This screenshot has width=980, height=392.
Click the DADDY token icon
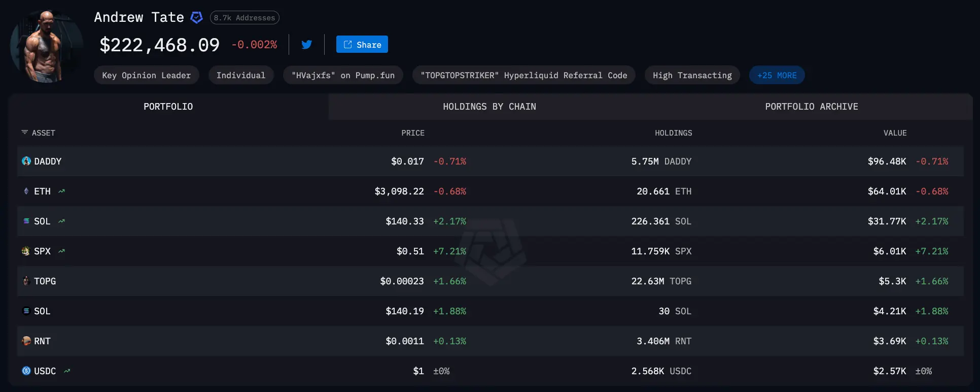click(26, 161)
